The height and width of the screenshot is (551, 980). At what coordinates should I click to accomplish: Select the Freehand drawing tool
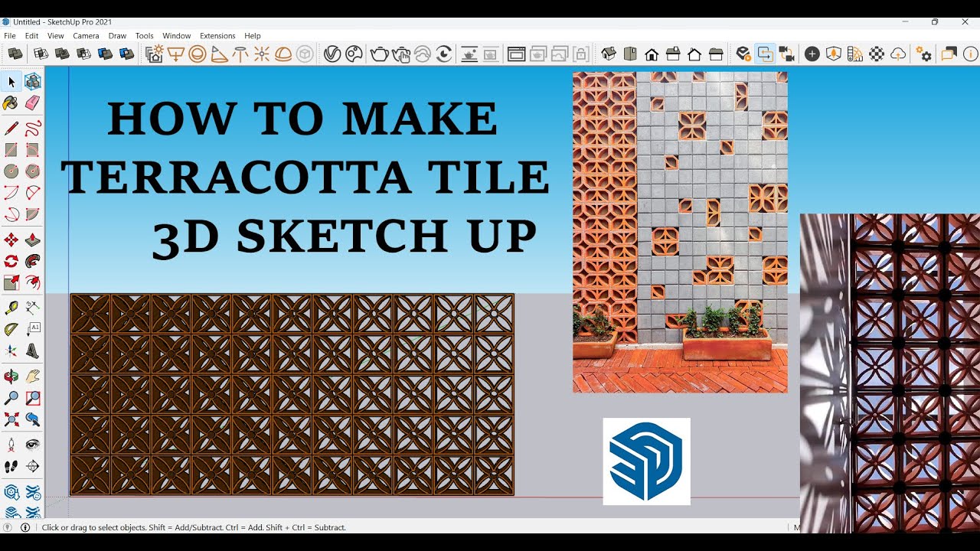pos(32,129)
